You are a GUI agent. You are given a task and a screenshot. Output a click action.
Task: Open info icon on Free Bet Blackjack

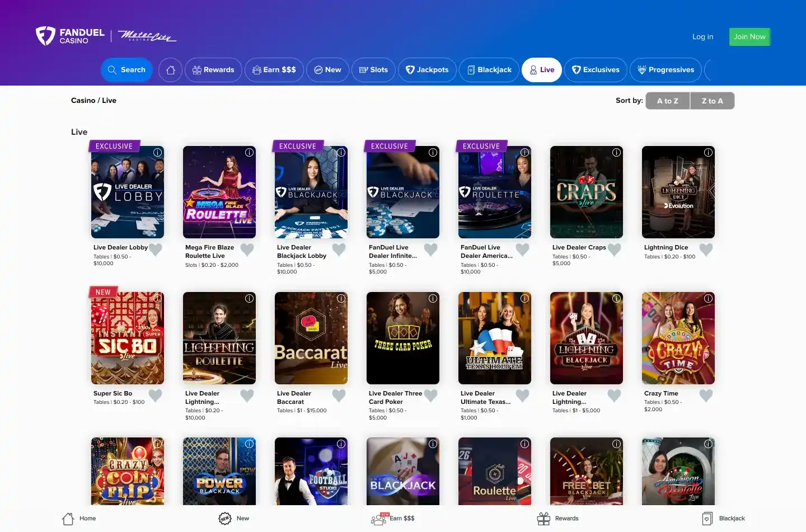click(x=617, y=444)
